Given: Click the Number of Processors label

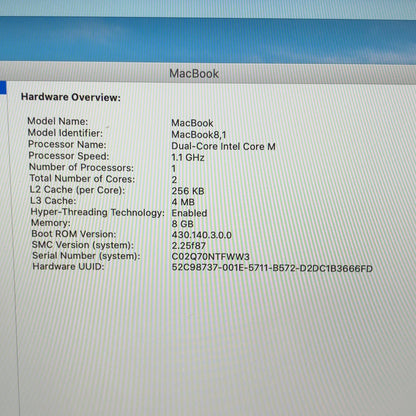Looking at the screenshot, I should coord(81,167).
